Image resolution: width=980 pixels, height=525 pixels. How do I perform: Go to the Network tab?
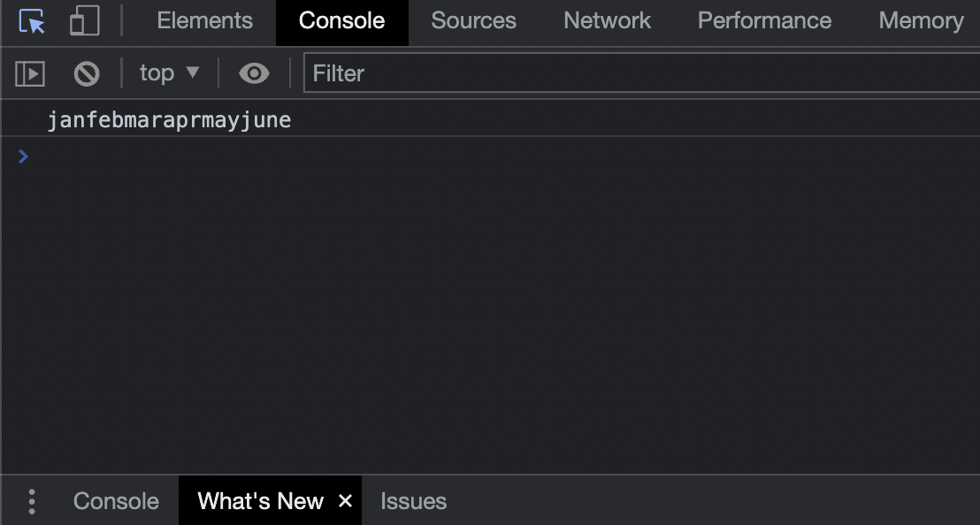click(607, 20)
